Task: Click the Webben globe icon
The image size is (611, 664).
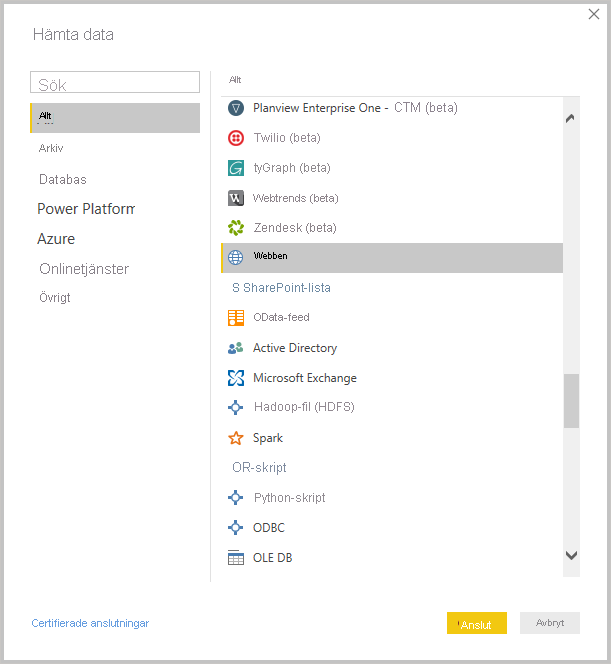Action: tap(236, 257)
